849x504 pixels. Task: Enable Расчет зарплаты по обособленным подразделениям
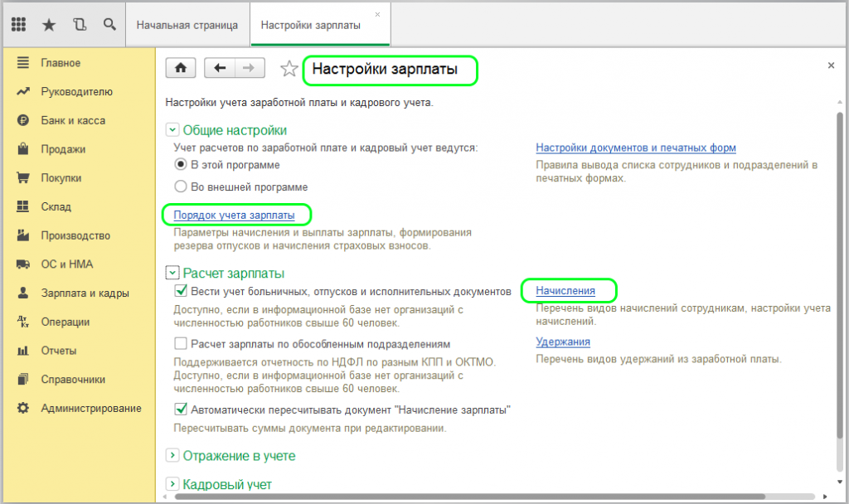click(x=181, y=344)
